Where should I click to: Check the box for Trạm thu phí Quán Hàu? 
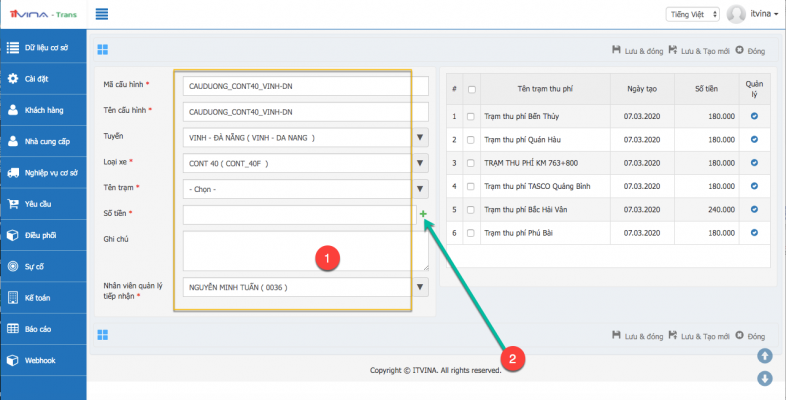(472, 139)
